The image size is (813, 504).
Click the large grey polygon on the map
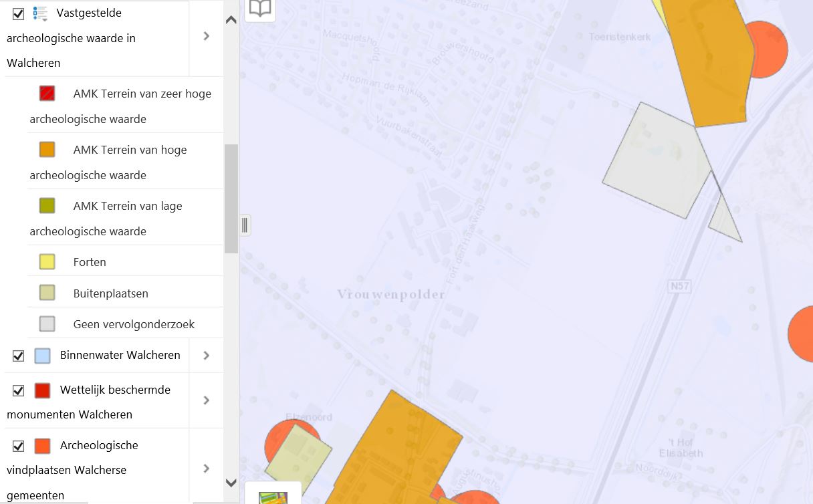655,160
